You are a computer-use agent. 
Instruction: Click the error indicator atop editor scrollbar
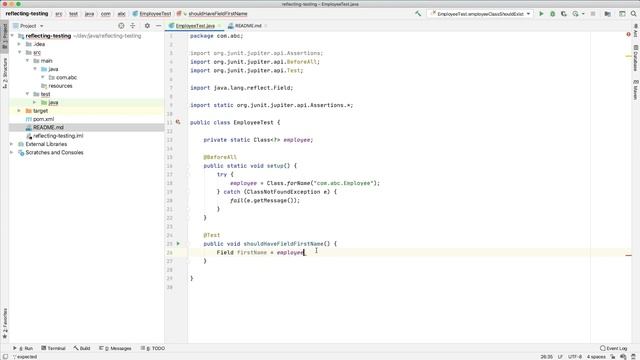click(x=628, y=34)
